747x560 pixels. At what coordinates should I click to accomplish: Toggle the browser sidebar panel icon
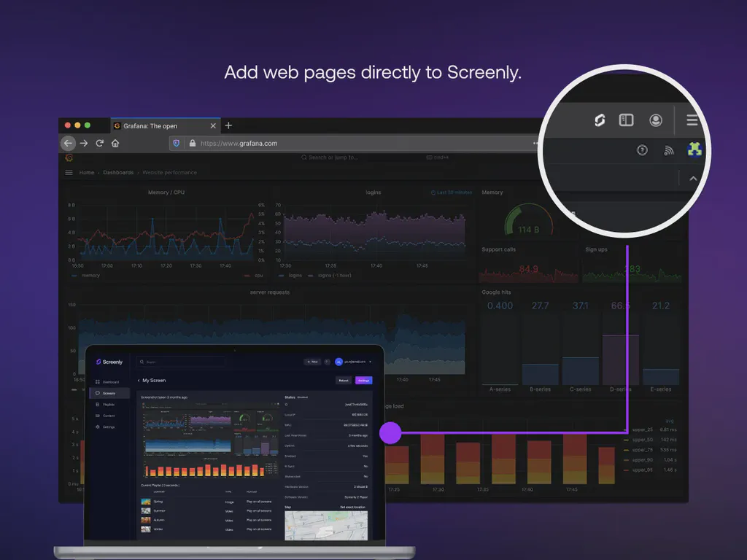[x=626, y=120]
